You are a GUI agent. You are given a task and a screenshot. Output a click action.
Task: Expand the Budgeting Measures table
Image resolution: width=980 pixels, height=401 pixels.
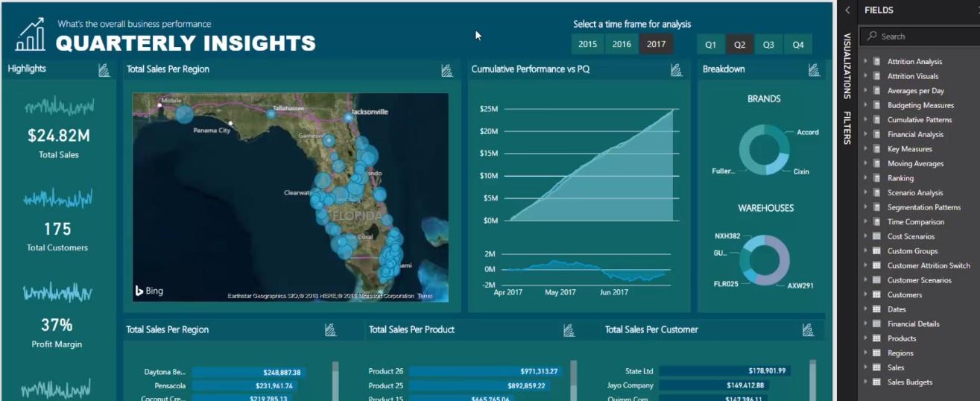pyautogui.click(x=865, y=105)
